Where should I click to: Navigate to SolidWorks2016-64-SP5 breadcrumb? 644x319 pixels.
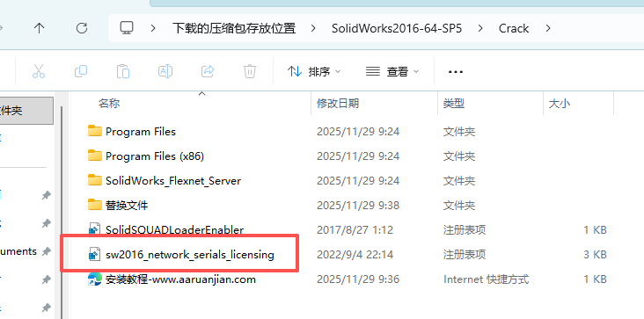click(397, 28)
